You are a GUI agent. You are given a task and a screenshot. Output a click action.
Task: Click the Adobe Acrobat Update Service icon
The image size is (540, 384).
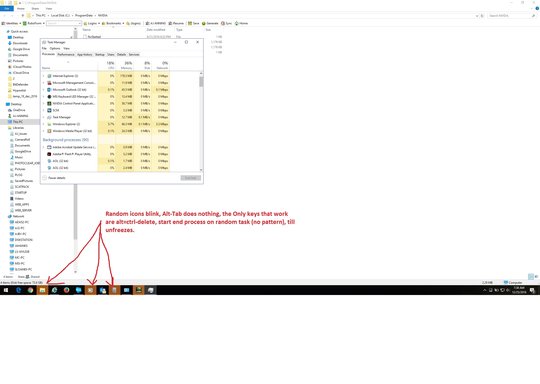pos(49,147)
